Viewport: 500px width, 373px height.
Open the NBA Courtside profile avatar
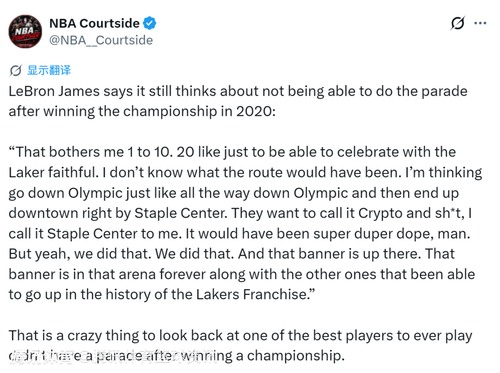pos(25,31)
